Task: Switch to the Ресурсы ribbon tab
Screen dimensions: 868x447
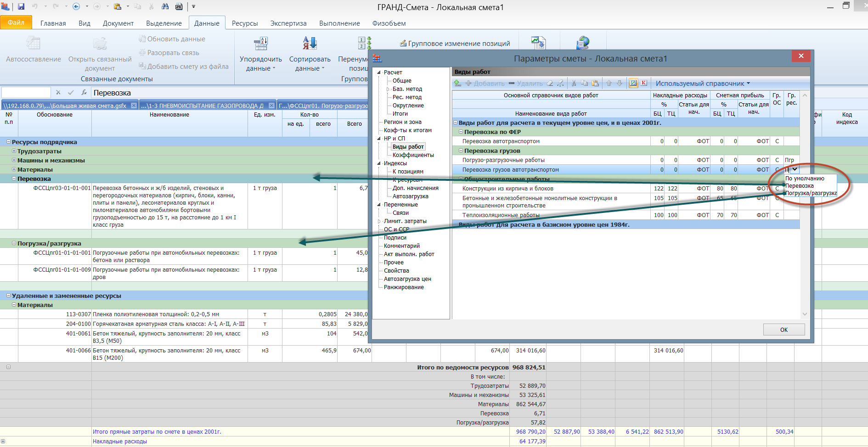Action: pyautogui.click(x=245, y=23)
